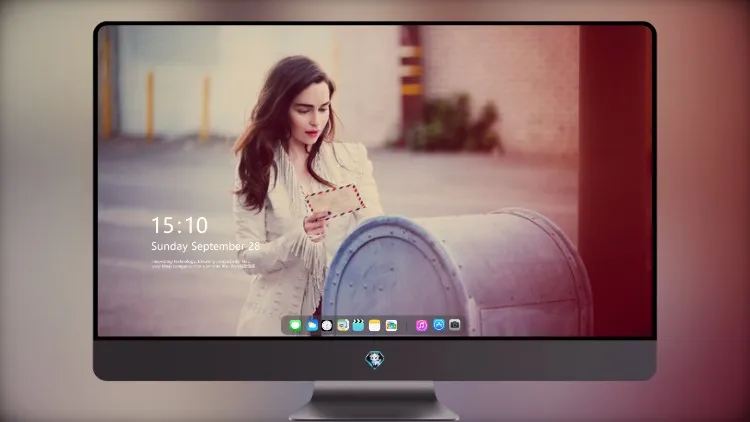Click the logo on the monitor chin

375,360
